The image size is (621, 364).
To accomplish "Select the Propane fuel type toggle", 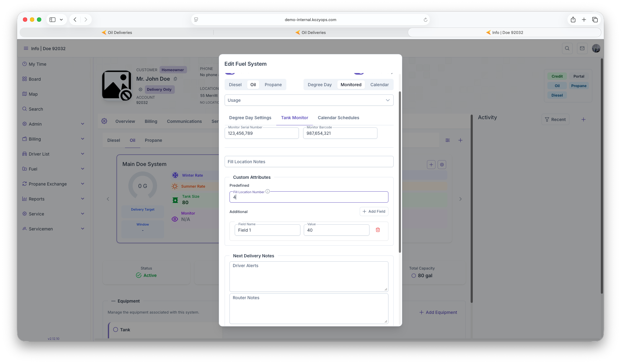I will pos(273,85).
